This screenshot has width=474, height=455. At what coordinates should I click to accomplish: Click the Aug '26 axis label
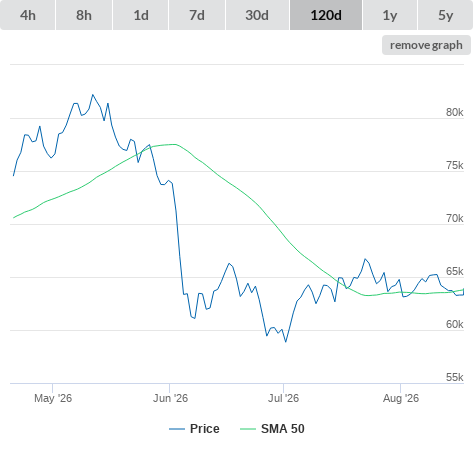401,398
